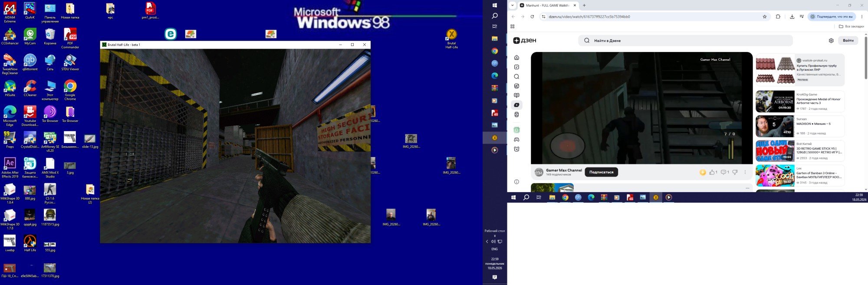Click the info circle icon in Dzen sidebar
Screen dimensions: 868x285
tap(516, 182)
